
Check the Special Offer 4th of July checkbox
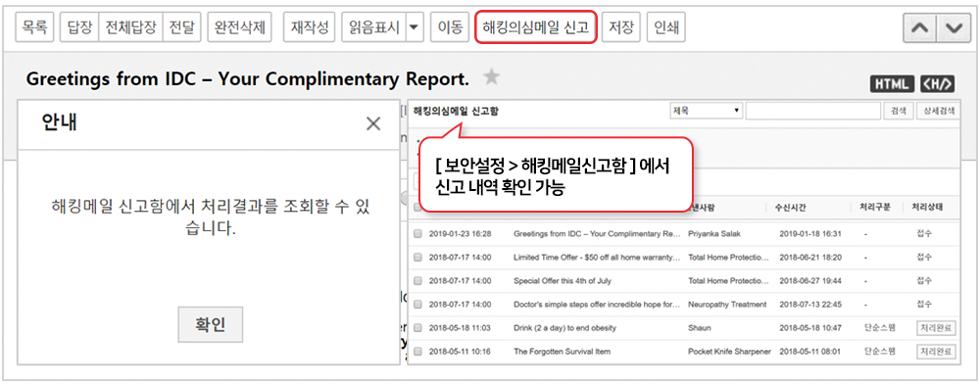(417, 281)
